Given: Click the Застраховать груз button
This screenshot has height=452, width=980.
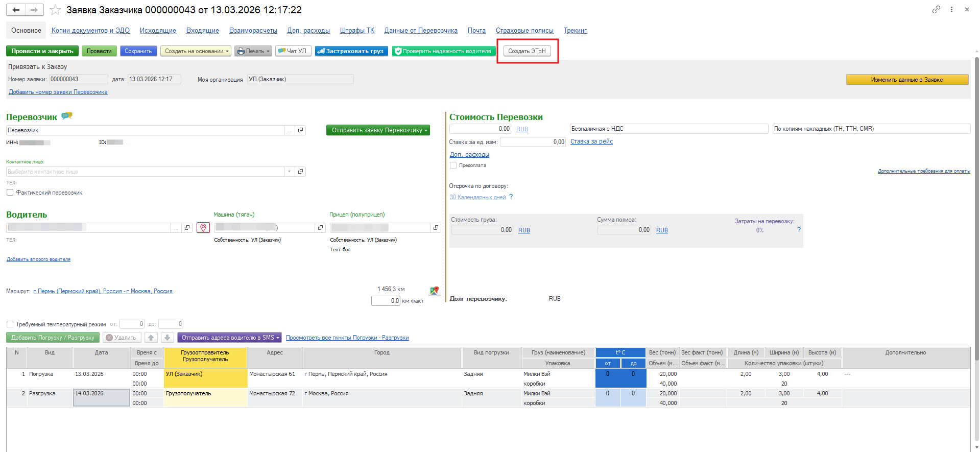Looking at the screenshot, I should [x=351, y=51].
